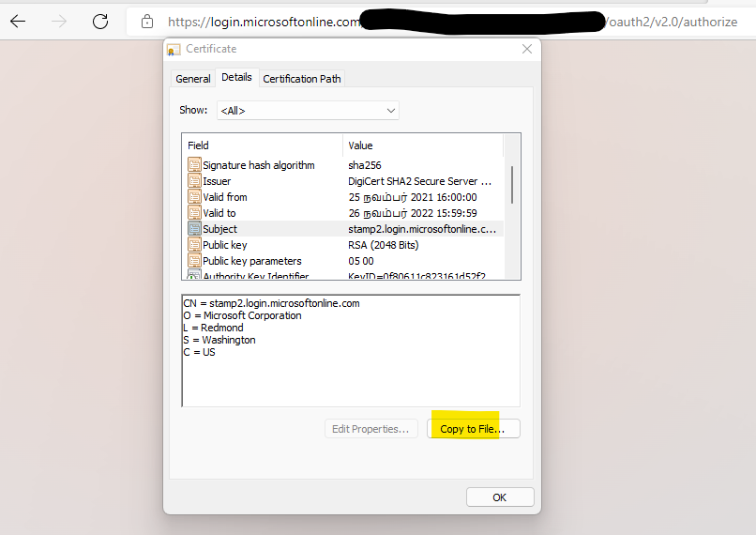756x535 pixels.
Task: Click the Issuer field icon
Action: click(194, 181)
